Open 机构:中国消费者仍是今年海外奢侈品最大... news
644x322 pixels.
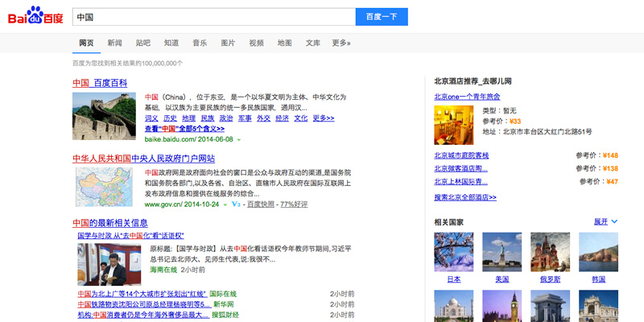coord(143,315)
